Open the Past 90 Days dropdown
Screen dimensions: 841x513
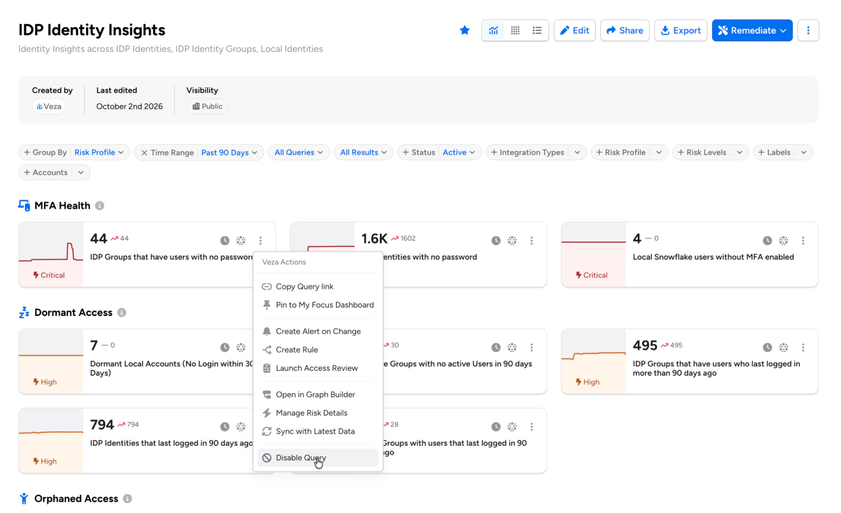tap(230, 153)
